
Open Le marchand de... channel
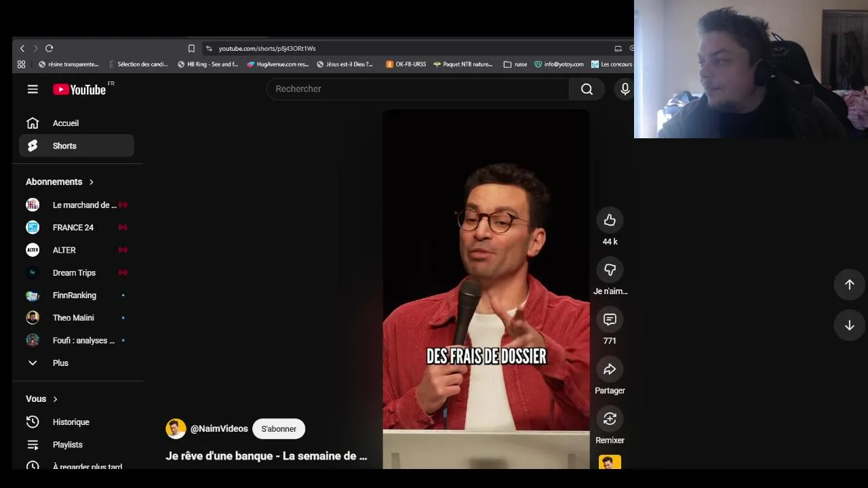tap(77, 205)
